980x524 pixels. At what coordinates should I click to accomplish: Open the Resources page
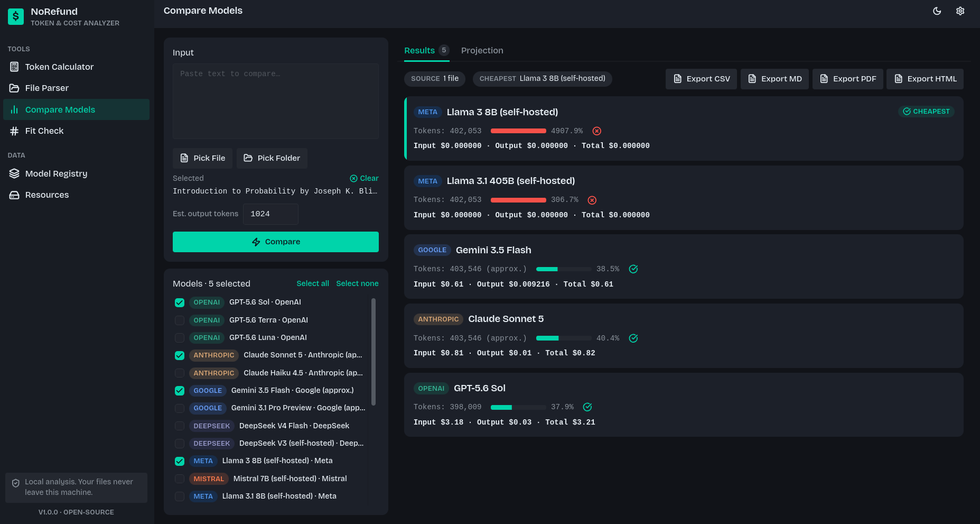pyautogui.click(x=76, y=195)
